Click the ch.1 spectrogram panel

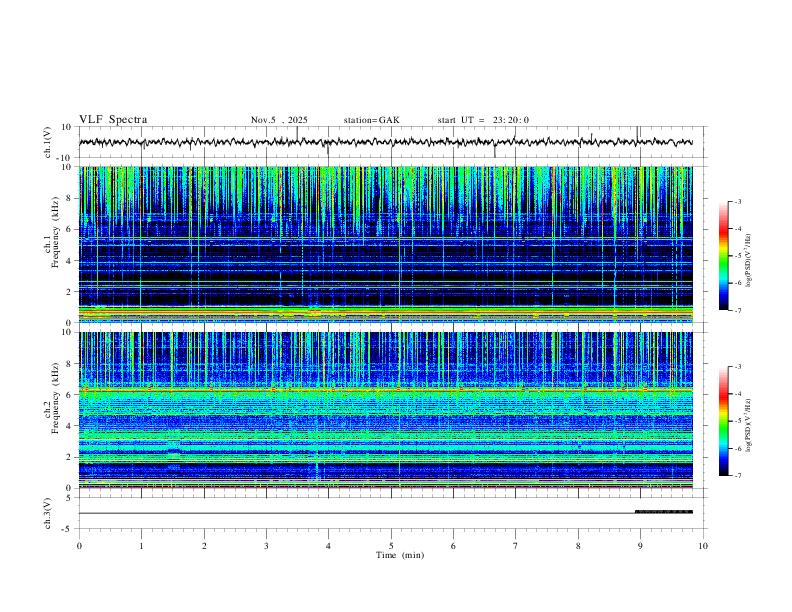click(x=385, y=244)
